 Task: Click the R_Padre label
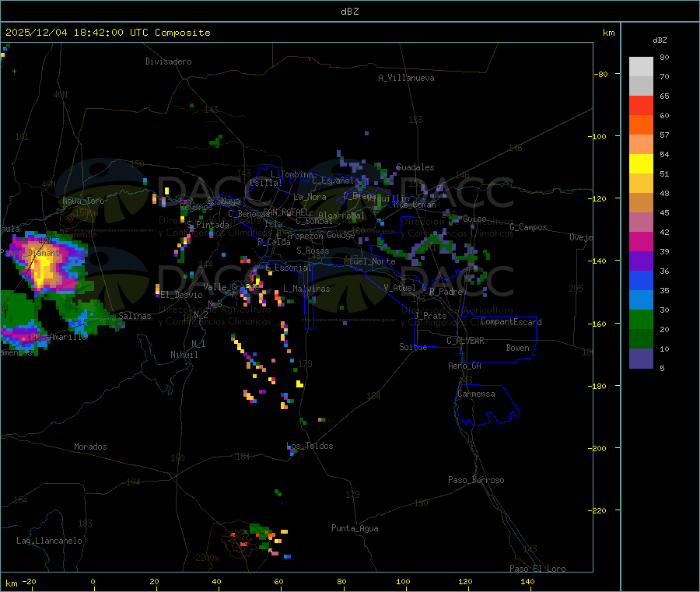(446, 292)
